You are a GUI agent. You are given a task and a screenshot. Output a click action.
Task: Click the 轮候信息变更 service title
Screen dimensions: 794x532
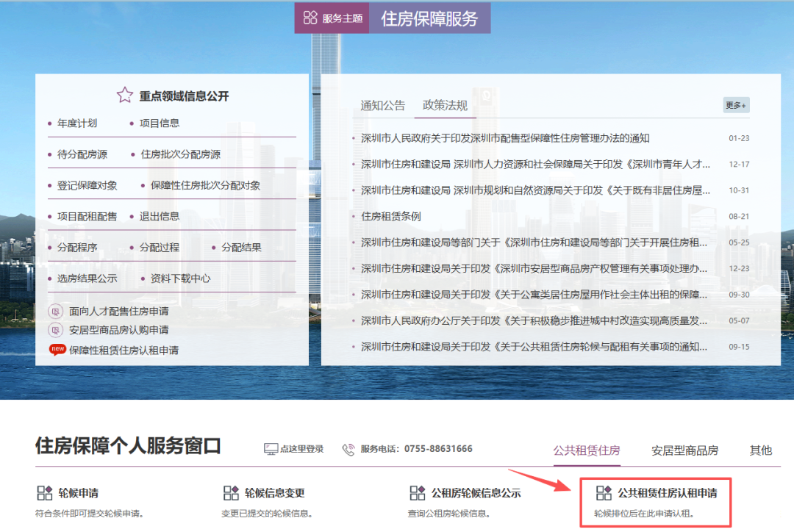[275, 493]
